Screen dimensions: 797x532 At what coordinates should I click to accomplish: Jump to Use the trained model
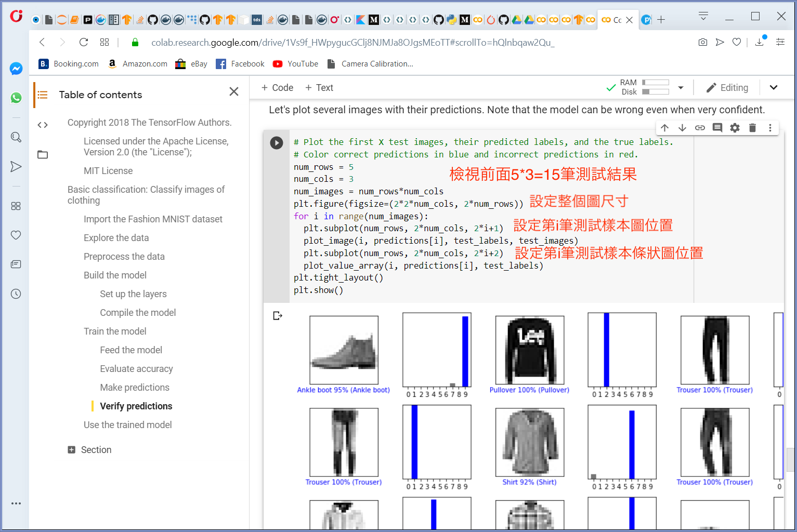point(127,425)
